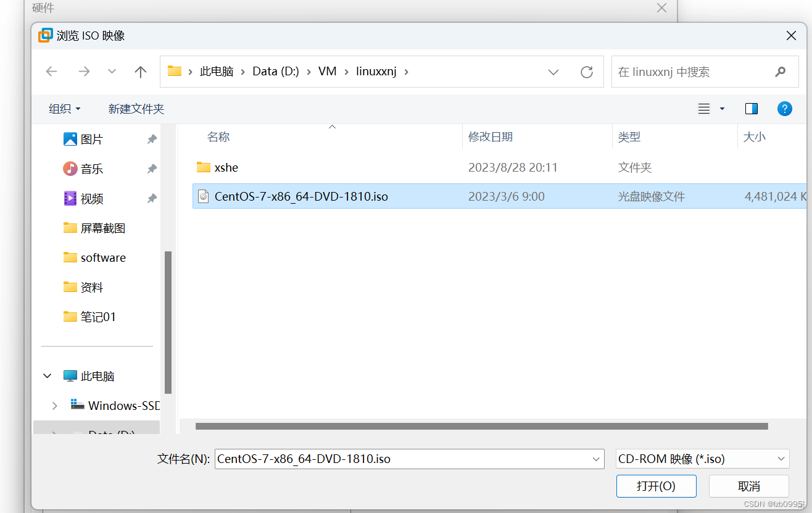Click the CentOS iso disc icon
The height and width of the screenshot is (513, 812).
(x=204, y=197)
